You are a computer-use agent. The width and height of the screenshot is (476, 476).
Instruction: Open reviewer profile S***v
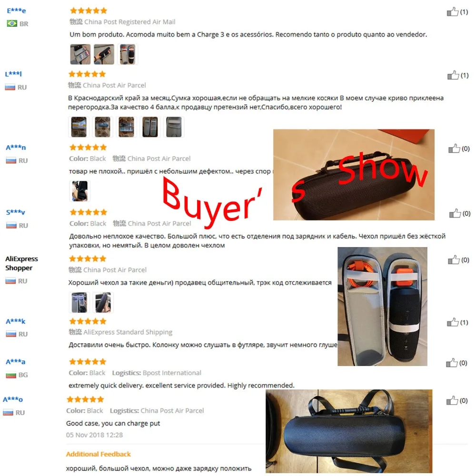point(16,212)
